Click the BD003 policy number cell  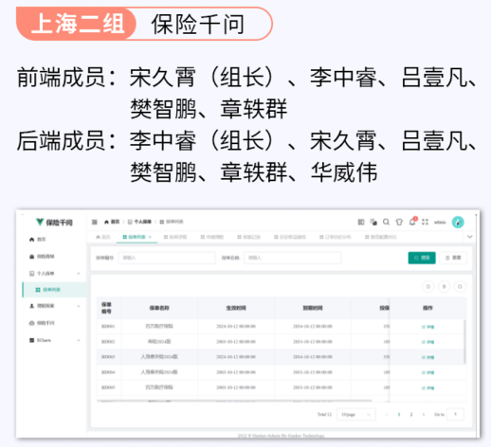(x=108, y=357)
